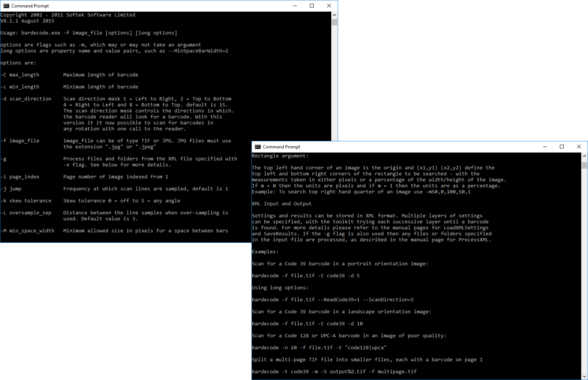
Task: Minimize the back Command Prompt window
Action: point(295,6)
